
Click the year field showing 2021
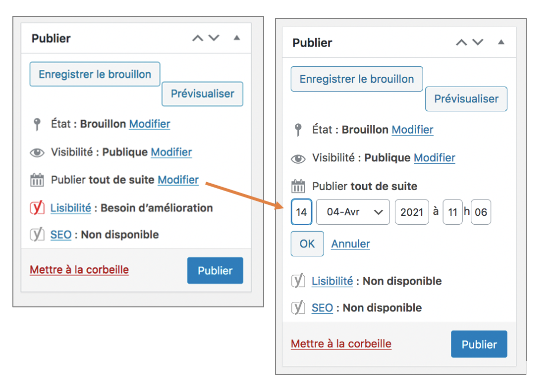pos(412,212)
